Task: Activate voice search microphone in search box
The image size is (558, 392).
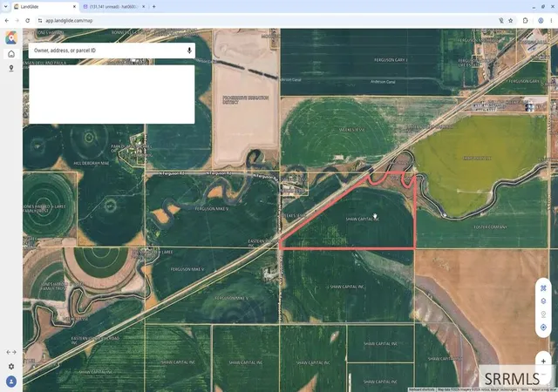Action: click(x=189, y=51)
